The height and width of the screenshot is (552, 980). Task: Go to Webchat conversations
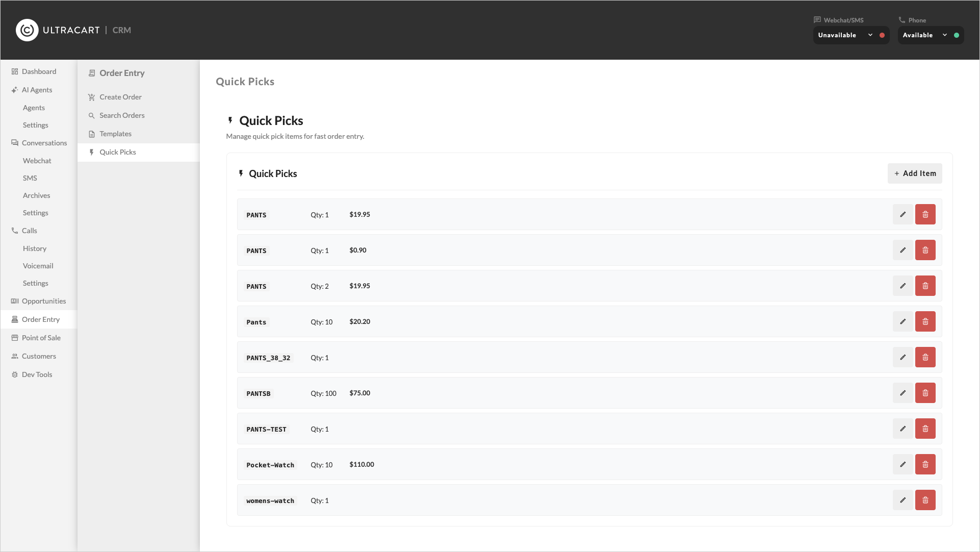click(x=37, y=161)
